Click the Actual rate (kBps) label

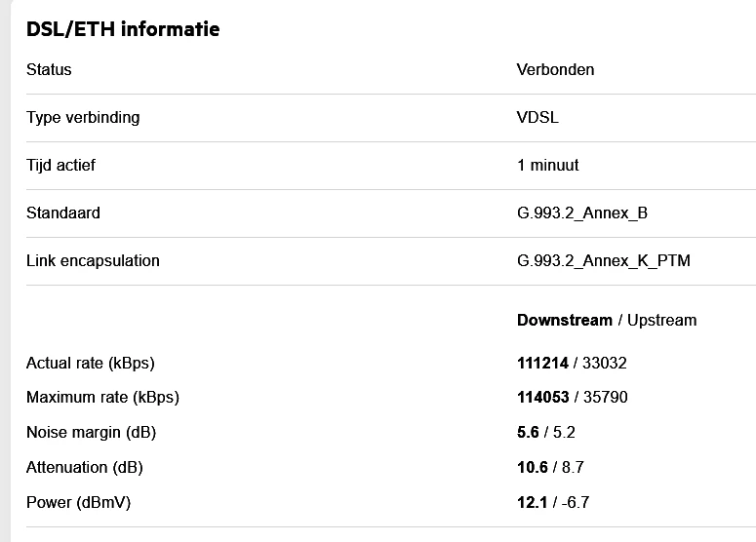91,364
